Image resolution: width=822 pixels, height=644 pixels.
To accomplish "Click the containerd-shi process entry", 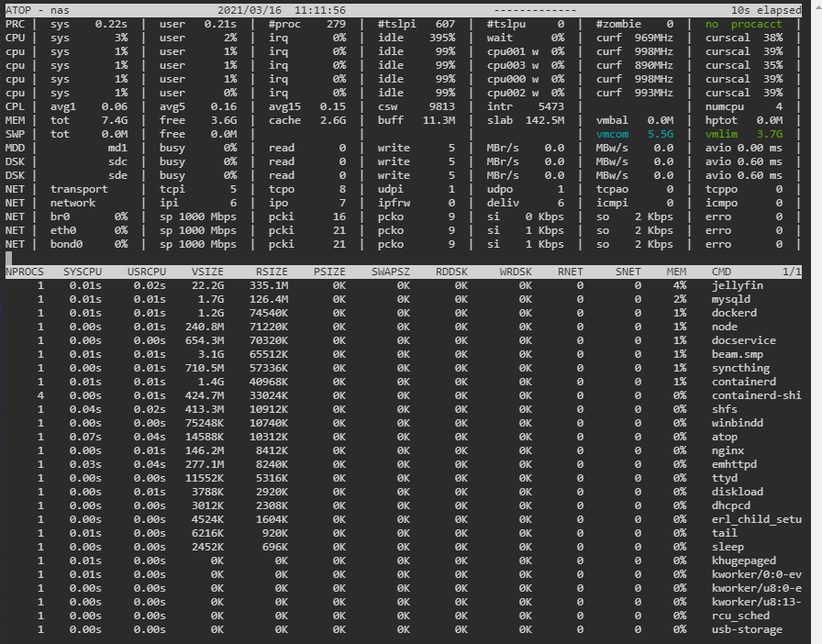I will tap(403, 395).
